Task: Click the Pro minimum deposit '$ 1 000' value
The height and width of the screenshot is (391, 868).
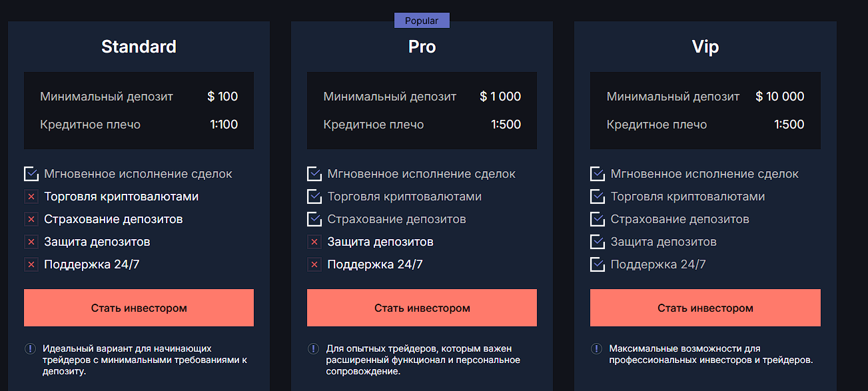Action: point(500,97)
